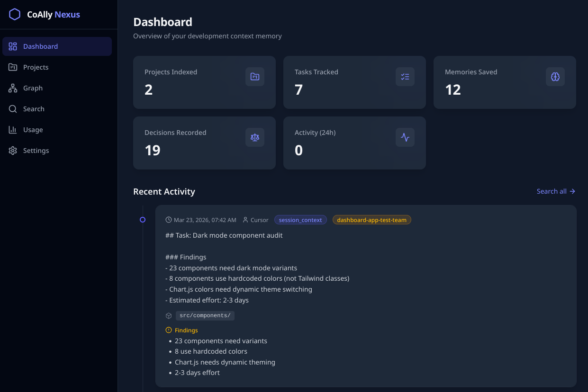Click the Activity pulse line icon
This screenshot has height=392, width=588.
[405, 137]
